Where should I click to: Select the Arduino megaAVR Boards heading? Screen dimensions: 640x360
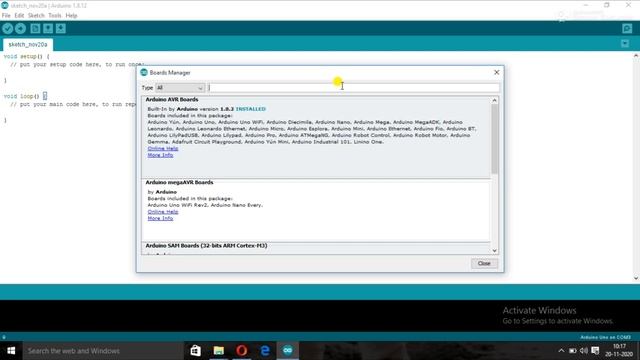click(179, 182)
